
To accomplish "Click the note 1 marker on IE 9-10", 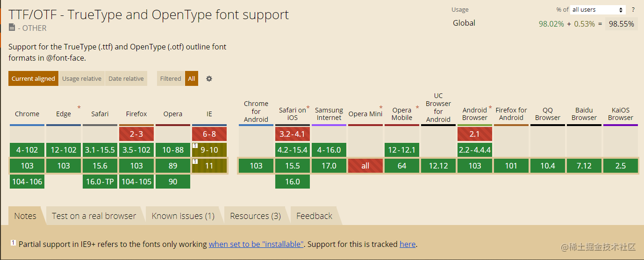I will point(195,146).
